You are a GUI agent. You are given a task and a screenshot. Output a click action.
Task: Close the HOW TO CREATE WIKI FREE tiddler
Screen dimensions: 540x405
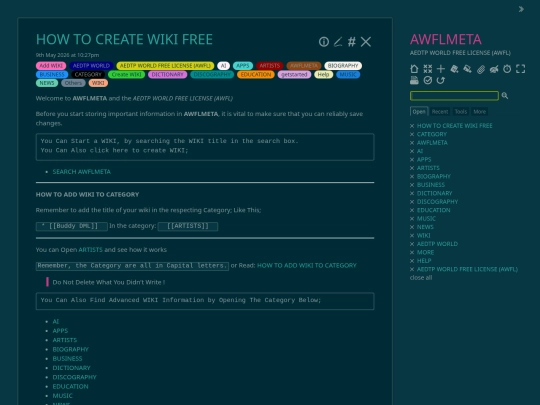coord(366,42)
